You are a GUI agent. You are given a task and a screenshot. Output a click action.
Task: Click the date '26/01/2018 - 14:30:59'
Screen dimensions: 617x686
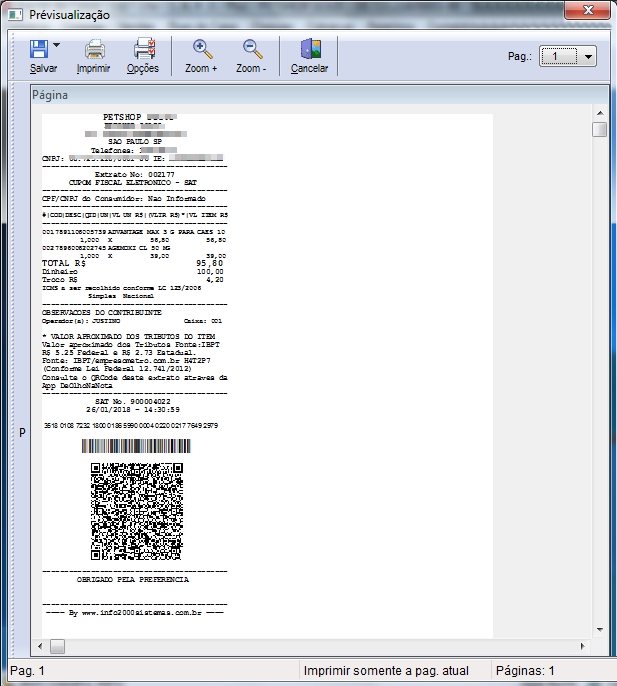tap(133, 410)
